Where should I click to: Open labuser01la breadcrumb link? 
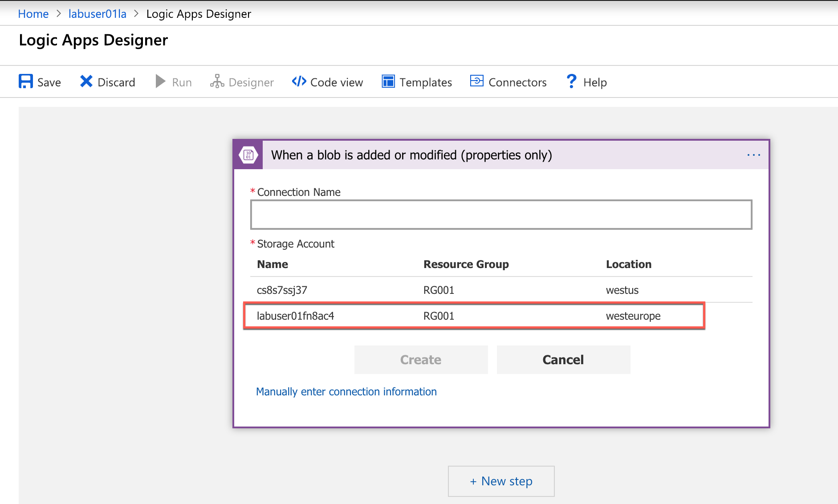[97, 14]
